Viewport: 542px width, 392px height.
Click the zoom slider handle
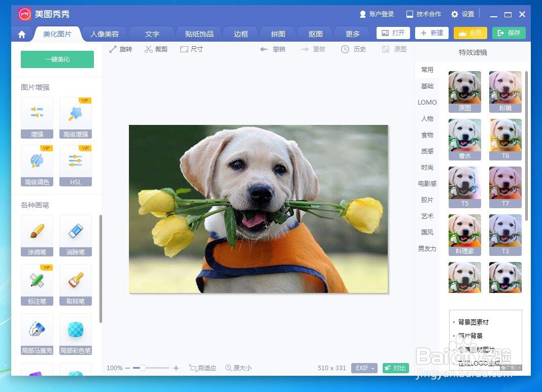[143, 368]
